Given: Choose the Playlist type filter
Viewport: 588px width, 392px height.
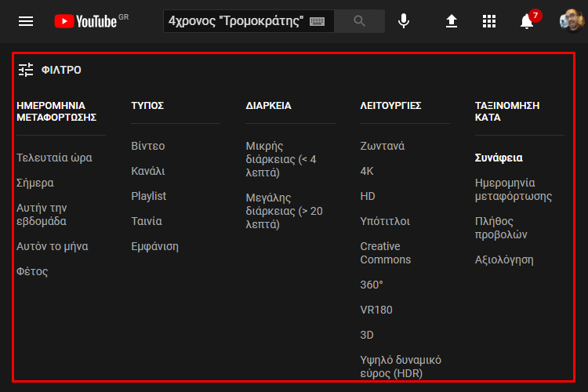Looking at the screenshot, I should pos(148,196).
